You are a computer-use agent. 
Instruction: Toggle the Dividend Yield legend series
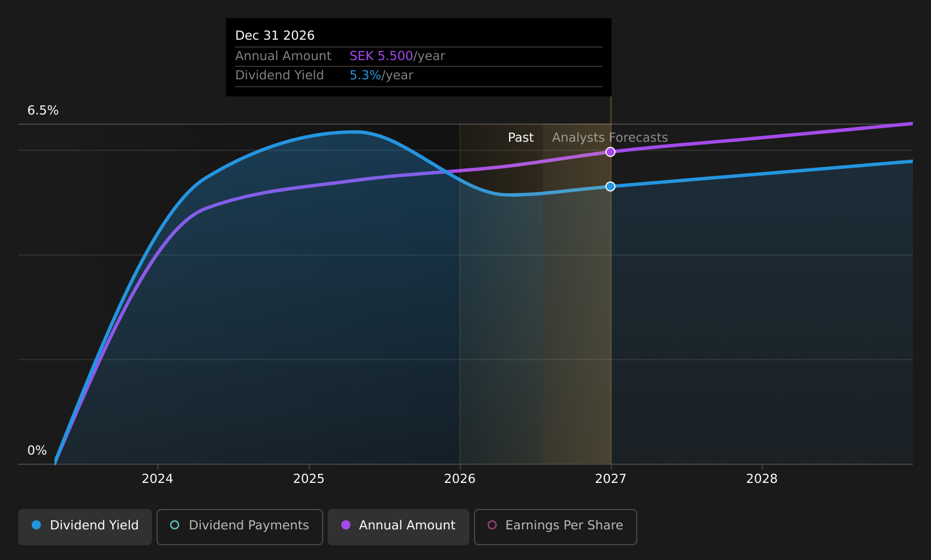click(85, 527)
